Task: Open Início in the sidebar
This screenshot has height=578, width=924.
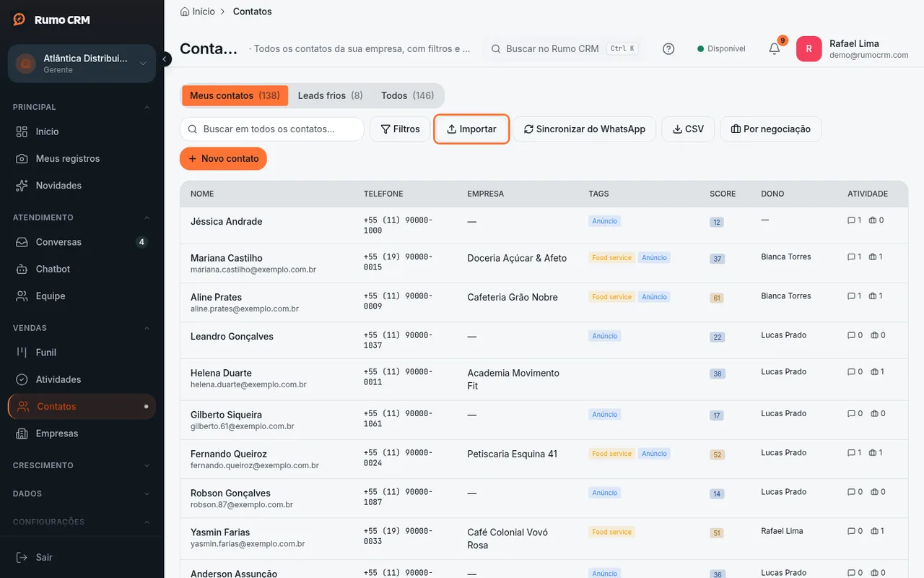Action: pos(82,131)
